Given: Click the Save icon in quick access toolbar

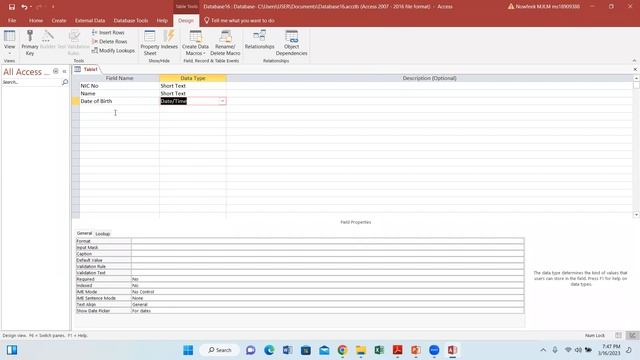Looking at the screenshot, I should coord(12,7).
